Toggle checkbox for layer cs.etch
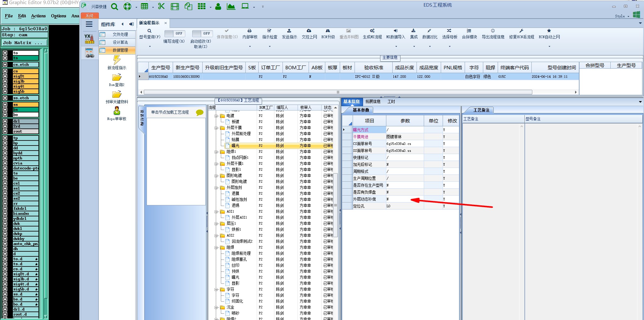644x320 pixels. [x=5, y=65]
